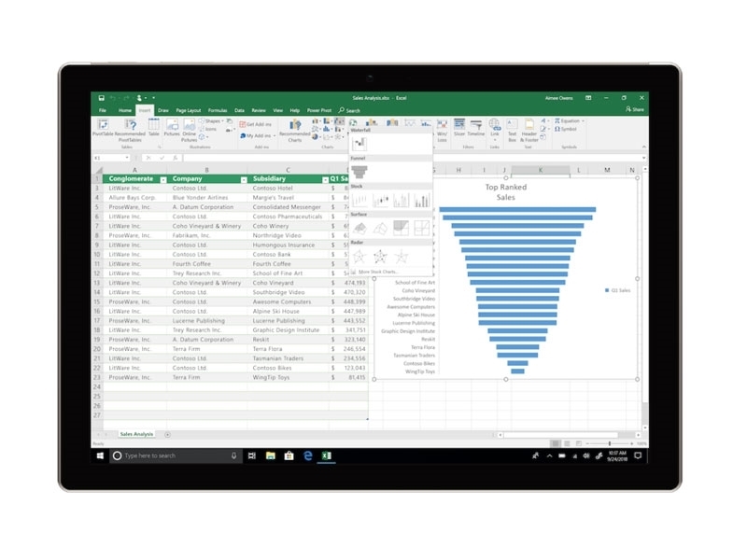This screenshot has height=560, width=747.
Task: Open Subsidiary column filter dropdown
Action: pos(325,179)
